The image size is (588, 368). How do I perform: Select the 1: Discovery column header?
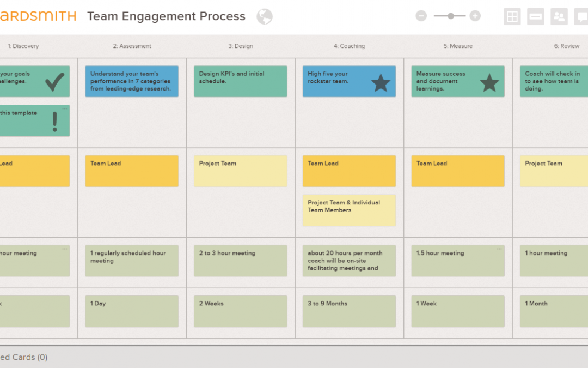[23, 46]
